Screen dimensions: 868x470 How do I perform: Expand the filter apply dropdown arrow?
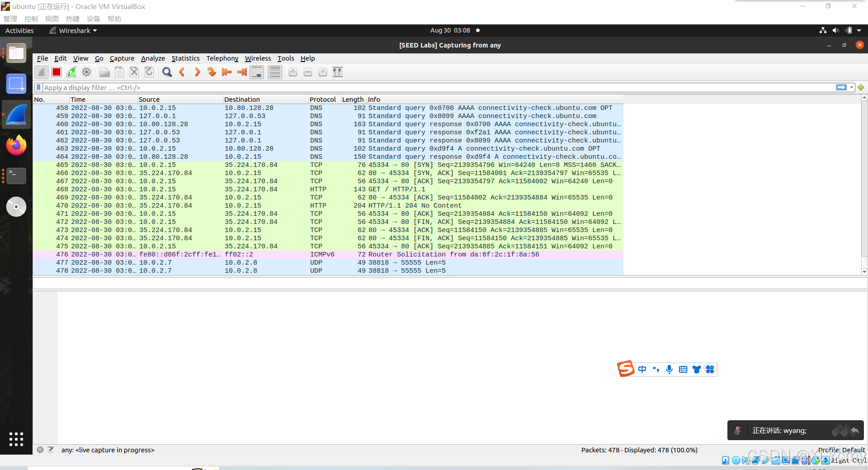(852, 87)
